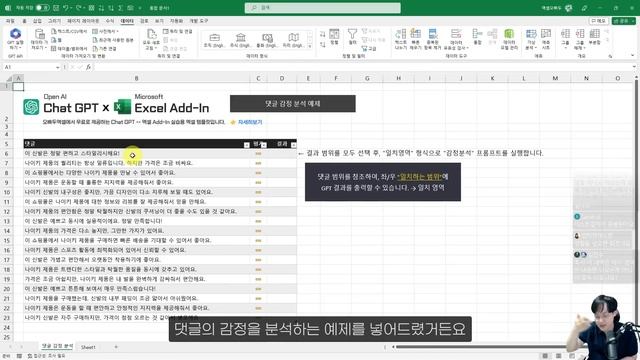Viewport: 640px width, 360px height.
Task: Open Manage Data Model
Action: click(x=509, y=39)
